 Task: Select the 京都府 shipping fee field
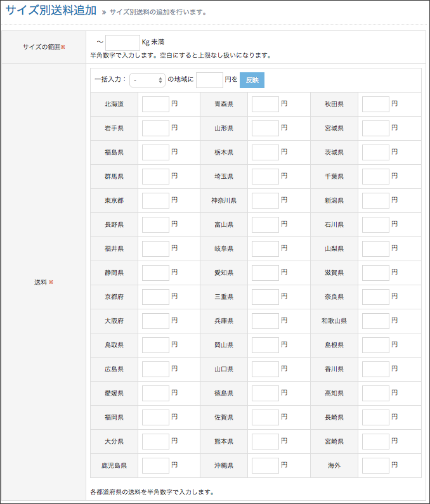pos(155,297)
